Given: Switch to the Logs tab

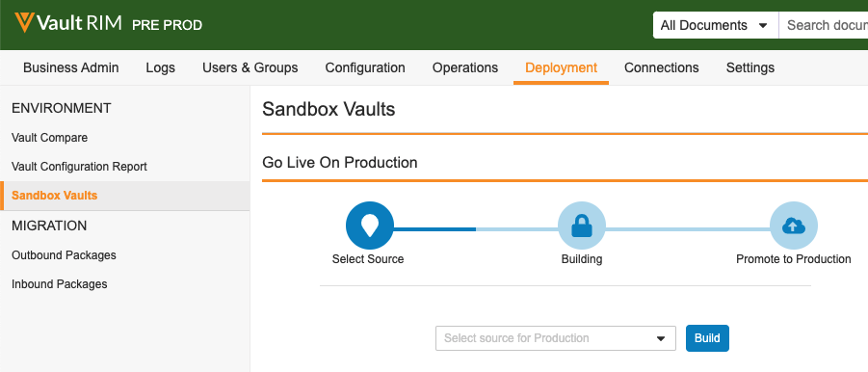Looking at the screenshot, I should pos(161,68).
